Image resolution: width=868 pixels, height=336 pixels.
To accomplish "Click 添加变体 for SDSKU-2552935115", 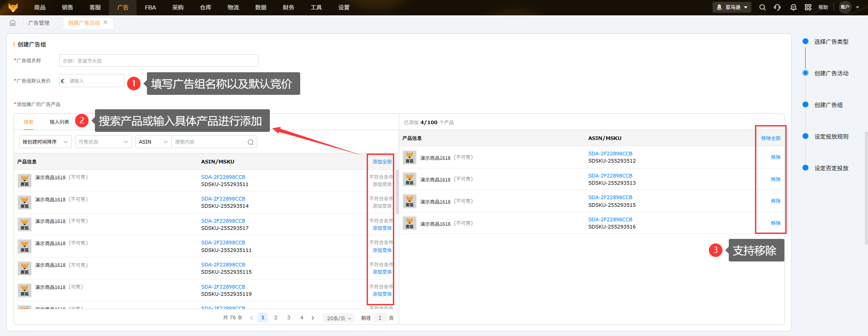I will (382, 272).
